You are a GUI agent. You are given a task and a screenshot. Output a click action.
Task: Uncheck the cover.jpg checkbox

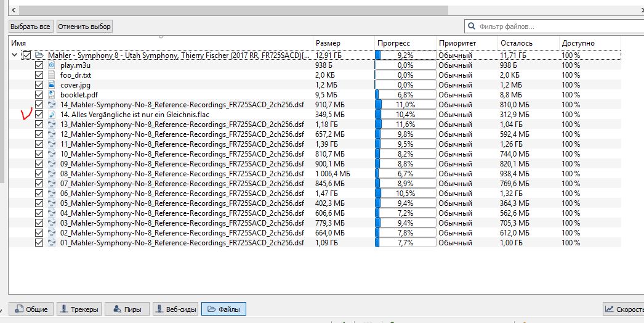(x=39, y=85)
